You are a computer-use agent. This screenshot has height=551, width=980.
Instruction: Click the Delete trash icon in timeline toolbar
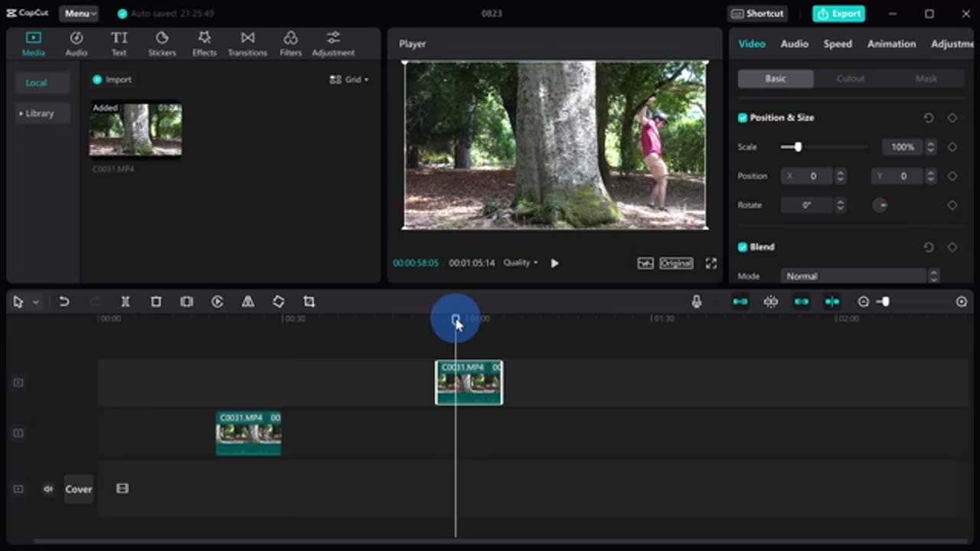click(156, 302)
